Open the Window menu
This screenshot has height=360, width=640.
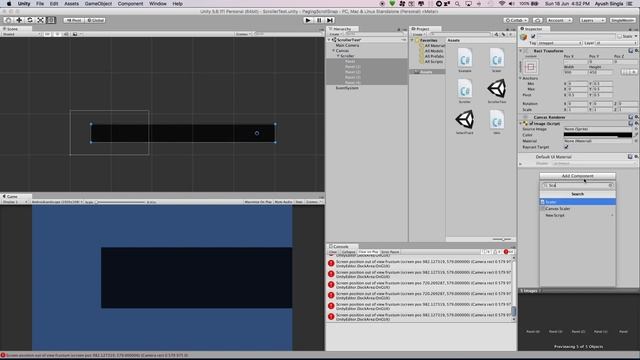coord(158,4)
